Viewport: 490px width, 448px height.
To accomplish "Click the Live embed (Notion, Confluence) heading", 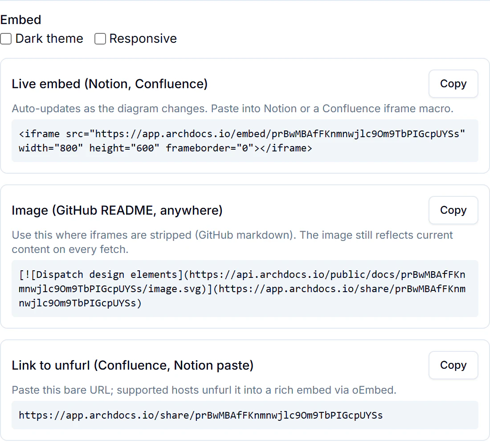I will coord(110,84).
